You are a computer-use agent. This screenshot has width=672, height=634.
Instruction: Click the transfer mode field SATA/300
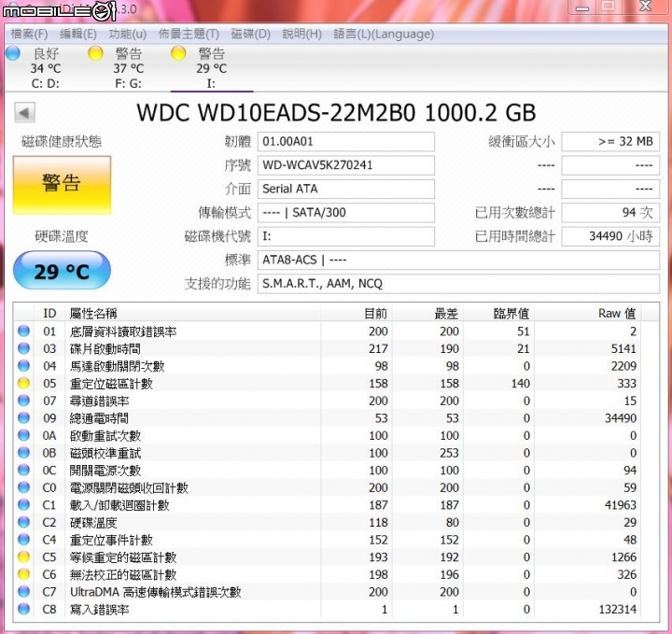point(346,213)
